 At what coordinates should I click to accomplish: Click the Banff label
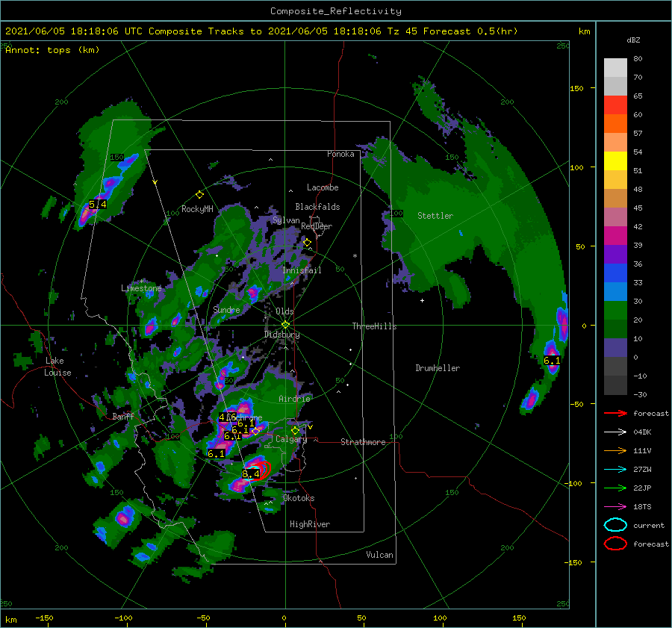(x=123, y=416)
